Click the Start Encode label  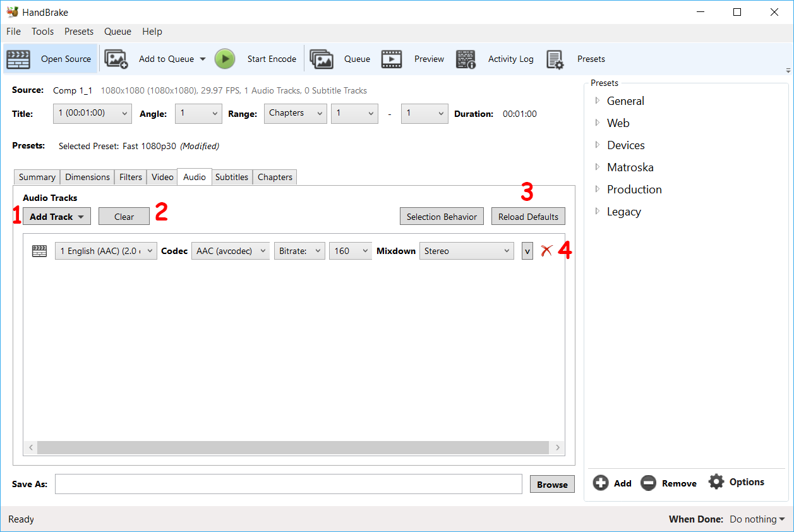(x=272, y=59)
